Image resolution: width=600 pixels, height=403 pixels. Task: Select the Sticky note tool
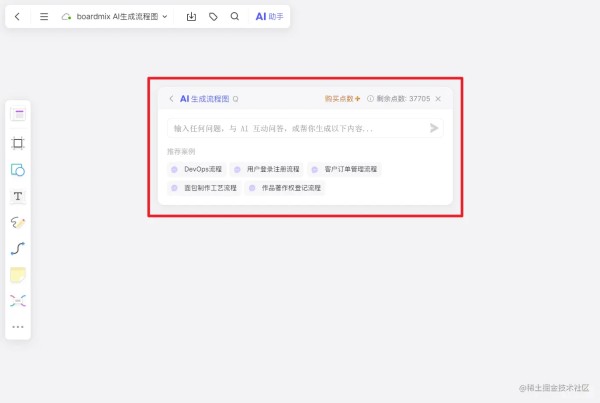pos(18,275)
